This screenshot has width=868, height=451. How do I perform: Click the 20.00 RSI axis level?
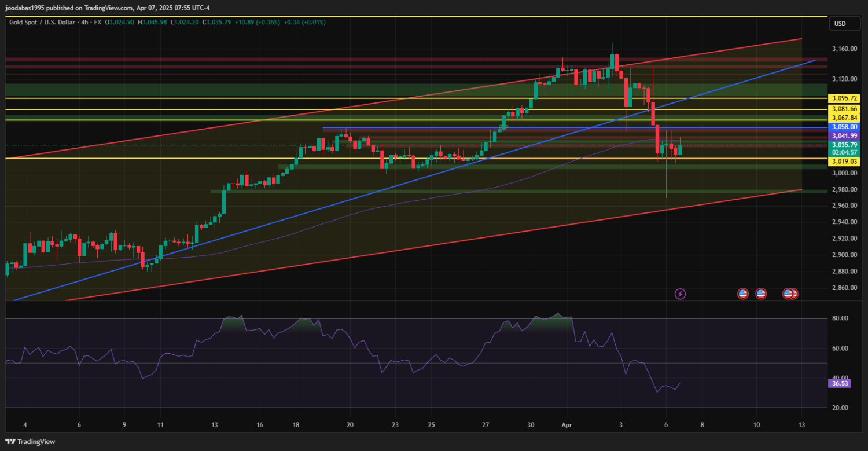[840, 408]
